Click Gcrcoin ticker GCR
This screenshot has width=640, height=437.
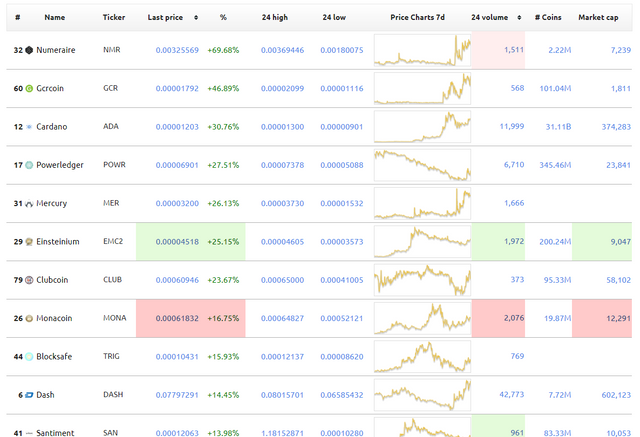point(110,88)
